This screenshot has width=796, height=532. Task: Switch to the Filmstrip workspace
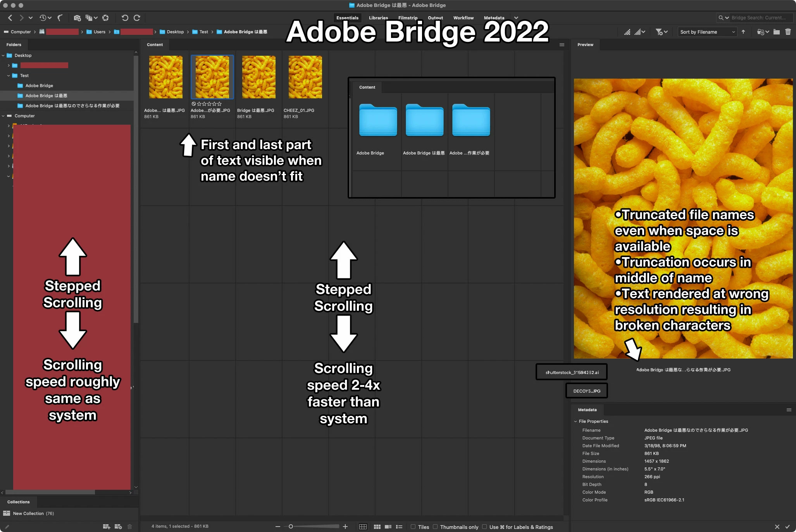[408, 18]
